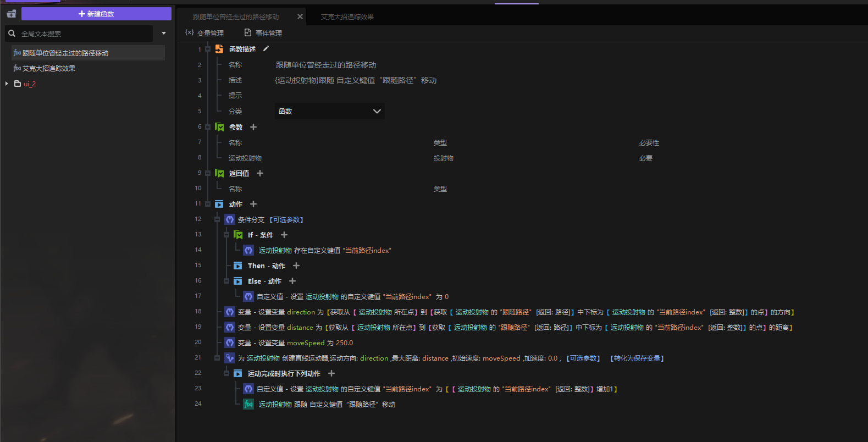Add an action under Then - 动作
868x442 pixels.
[x=296, y=266]
